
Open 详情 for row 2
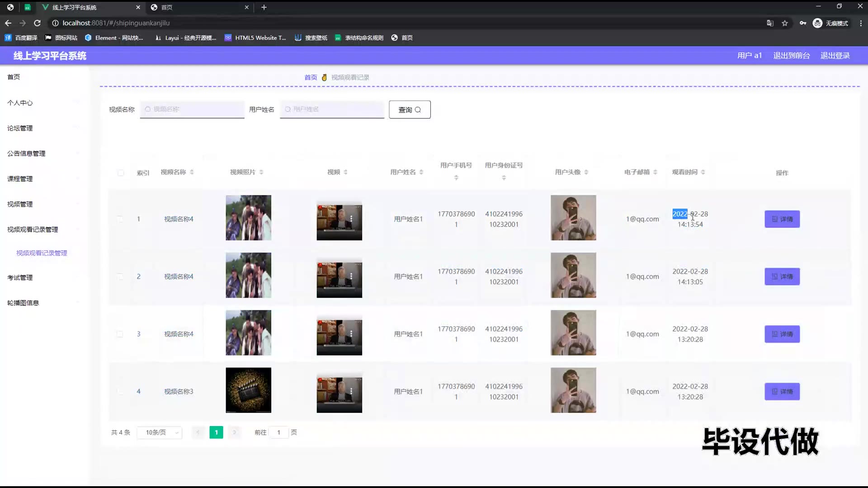pos(782,277)
